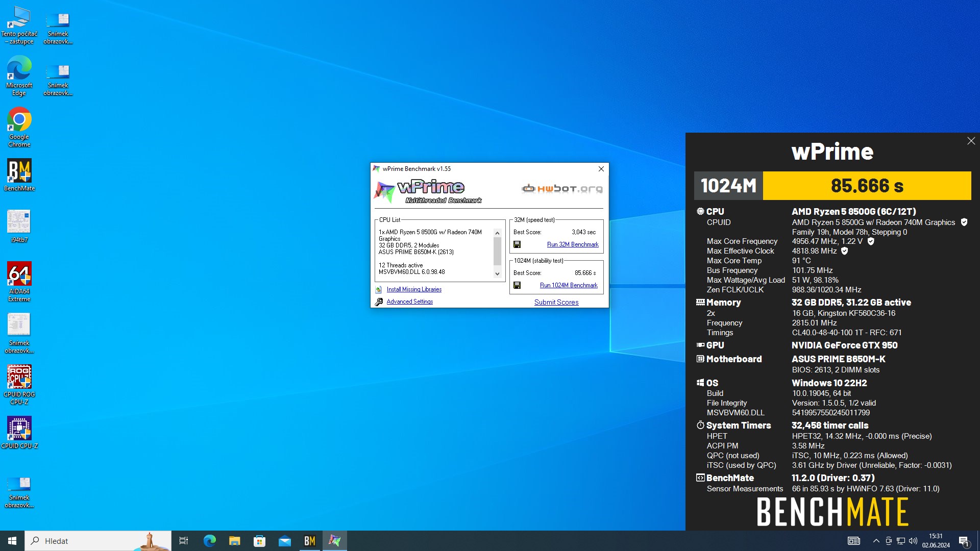Screen dimensions: 980x551
Task: Open network status tray icon
Action: point(901,541)
